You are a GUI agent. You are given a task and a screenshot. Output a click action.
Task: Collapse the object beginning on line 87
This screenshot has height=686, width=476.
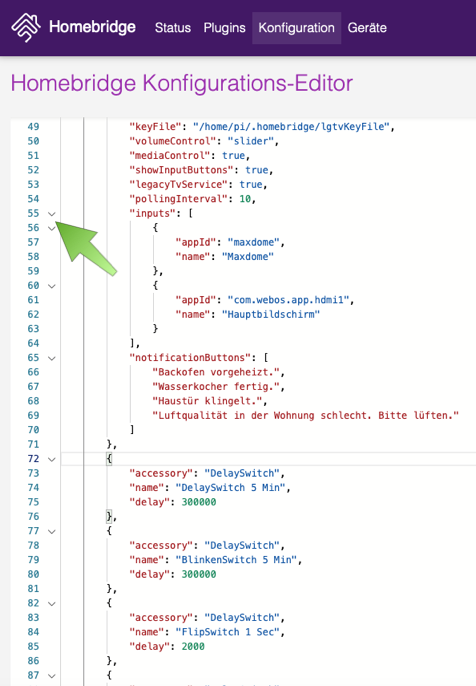tap(52, 676)
